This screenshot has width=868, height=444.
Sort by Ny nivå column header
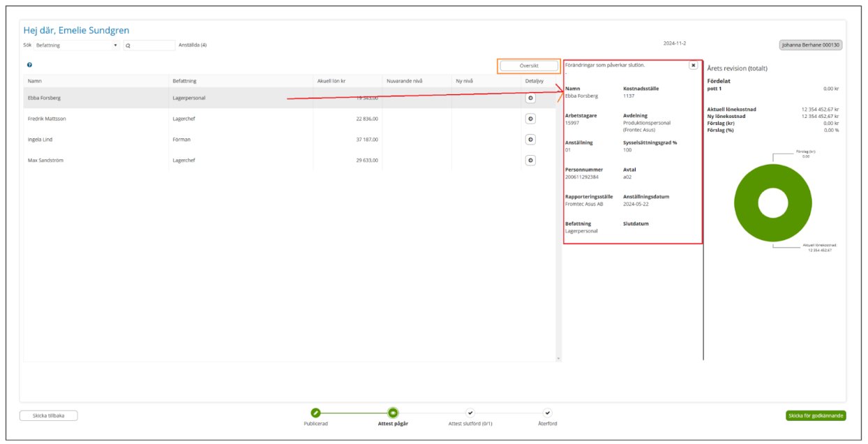pos(486,81)
